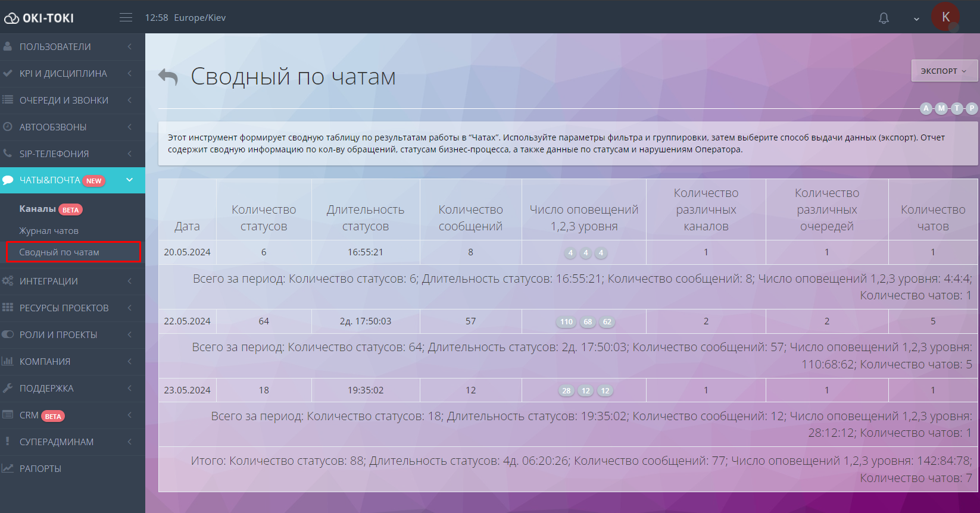Expand the CRM chevron

(130, 415)
